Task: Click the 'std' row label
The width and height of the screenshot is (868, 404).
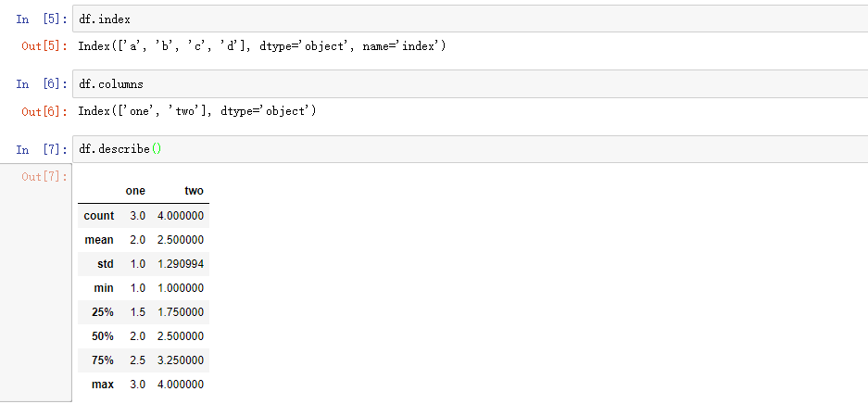Action: [x=105, y=264]
